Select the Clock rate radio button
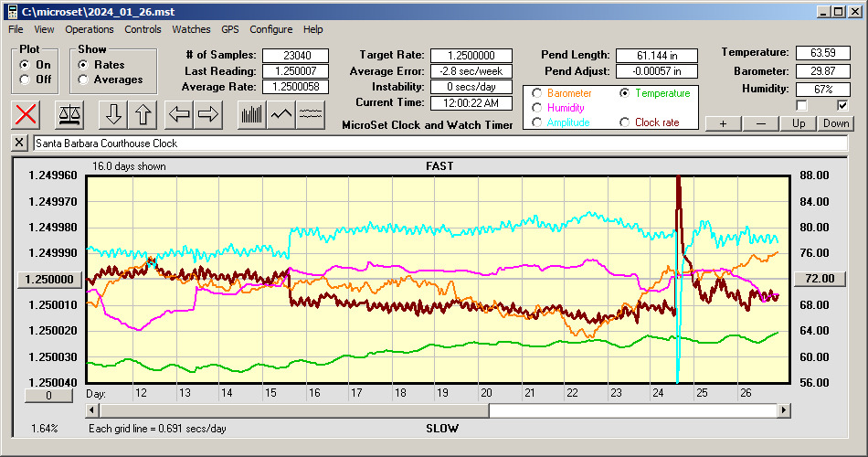The height and width of the screenshot is (457, 868). pos(625,122)
